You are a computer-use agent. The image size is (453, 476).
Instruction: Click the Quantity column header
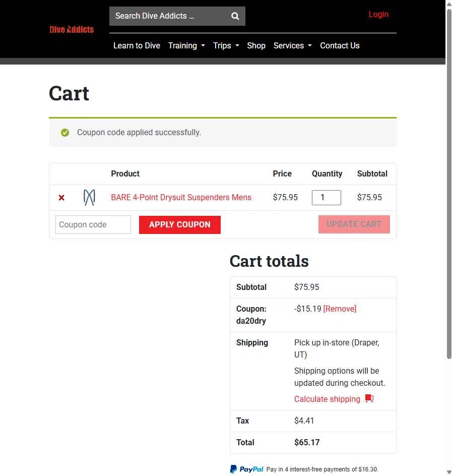327,173
